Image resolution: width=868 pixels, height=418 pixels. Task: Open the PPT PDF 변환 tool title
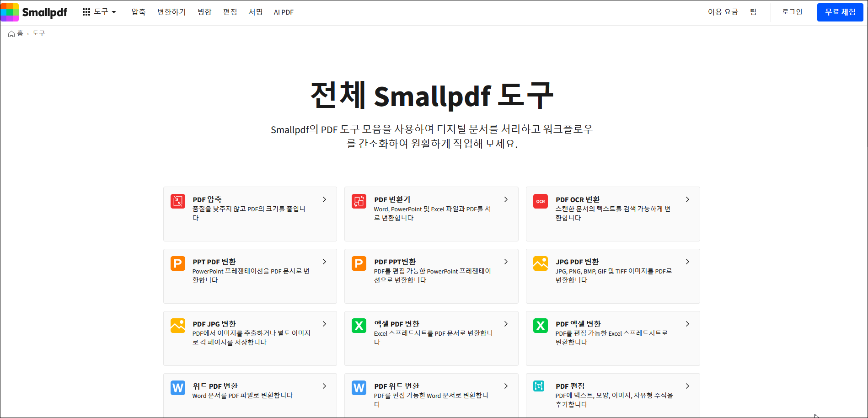(214, 262)
